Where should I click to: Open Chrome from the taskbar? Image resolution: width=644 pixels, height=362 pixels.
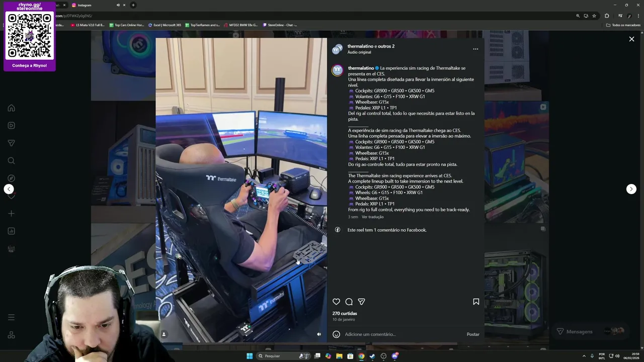point(361,356)
